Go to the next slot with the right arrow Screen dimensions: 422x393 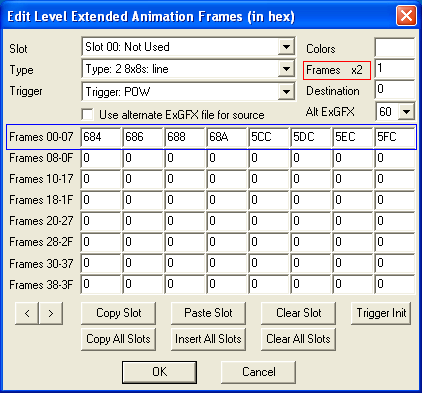click(x=51, y=313)
